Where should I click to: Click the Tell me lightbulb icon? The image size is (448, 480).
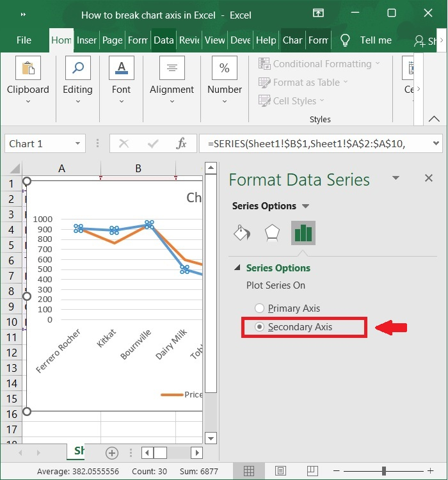pos(345,40)
